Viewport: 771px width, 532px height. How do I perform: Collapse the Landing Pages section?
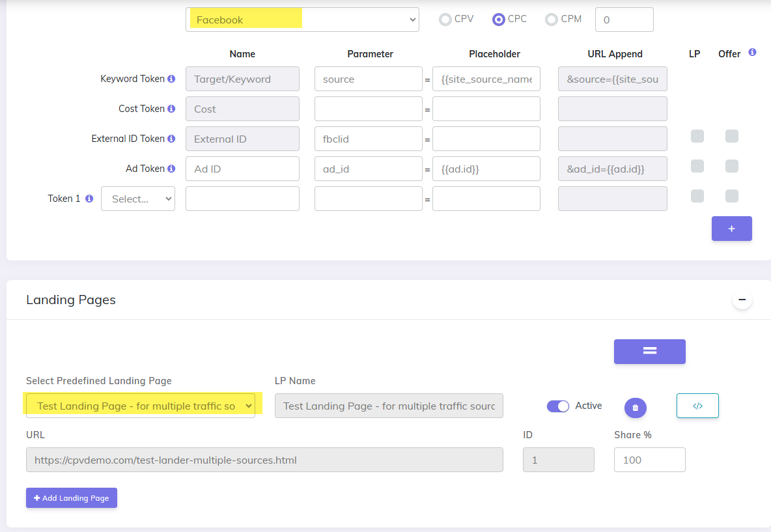[x=742, y=300]
